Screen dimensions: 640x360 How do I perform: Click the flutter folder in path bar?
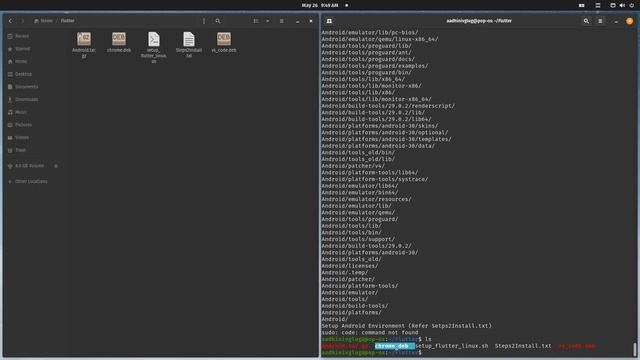point(68,21)
